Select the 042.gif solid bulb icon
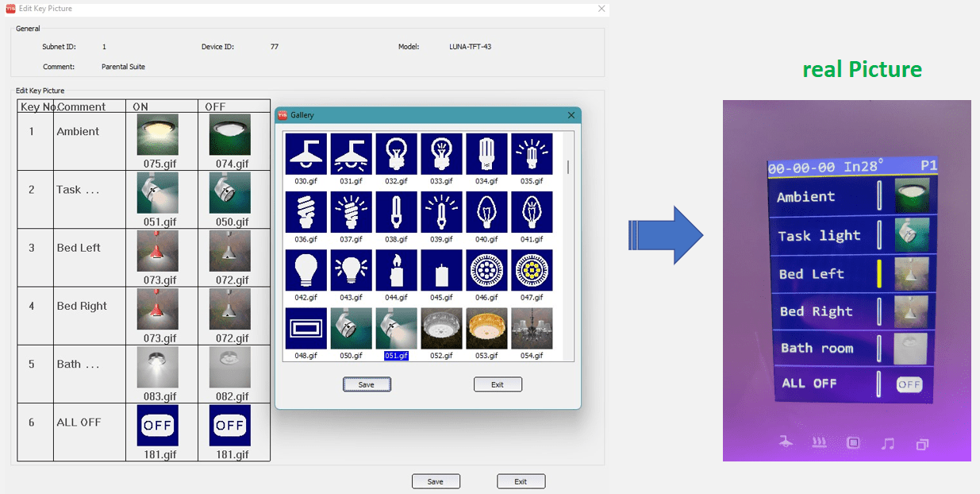This screenshot has width=980, height=494. (x=306, y=270)
